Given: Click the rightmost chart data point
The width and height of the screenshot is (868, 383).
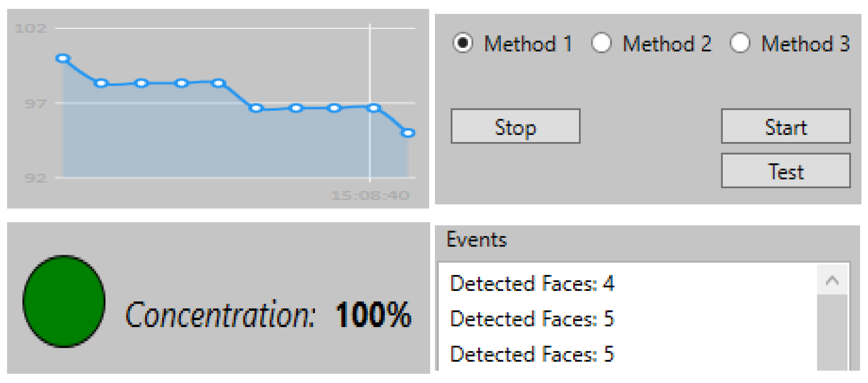Looking at the screenshot, I should [x=408, y=133].
